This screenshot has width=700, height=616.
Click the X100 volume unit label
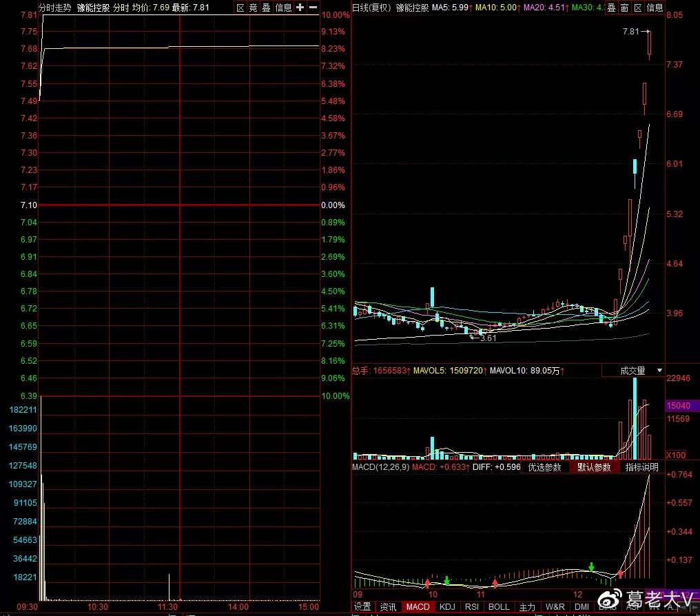pos(676,455)
